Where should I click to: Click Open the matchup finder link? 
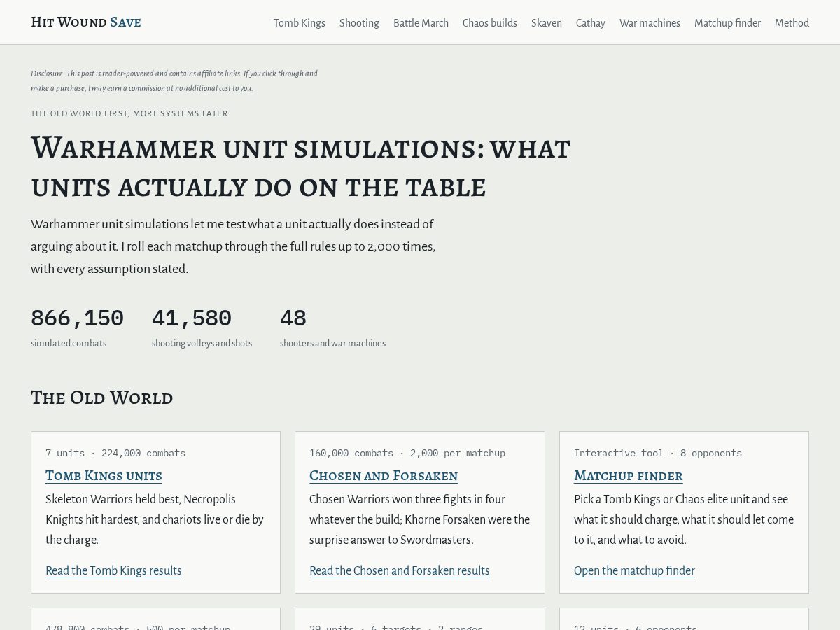[x=634, y=570]
